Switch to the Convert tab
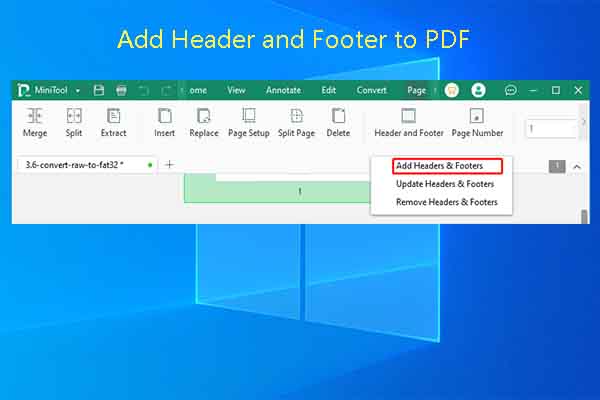600x400 pixels. click(x=372, y=90)
